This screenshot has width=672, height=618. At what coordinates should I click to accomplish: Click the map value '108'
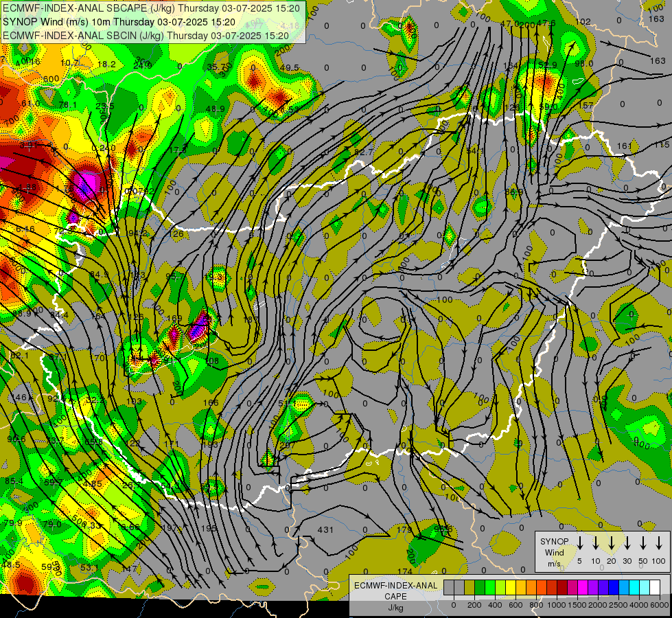pyautogui.click(x=212, y=361)
